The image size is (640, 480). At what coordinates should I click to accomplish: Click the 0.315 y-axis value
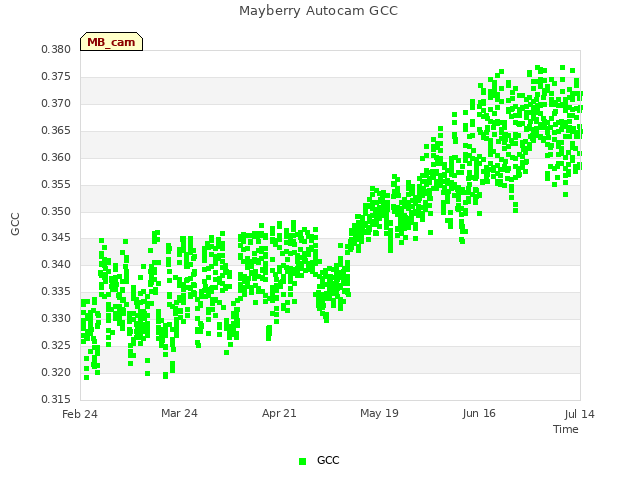[56, 399]
